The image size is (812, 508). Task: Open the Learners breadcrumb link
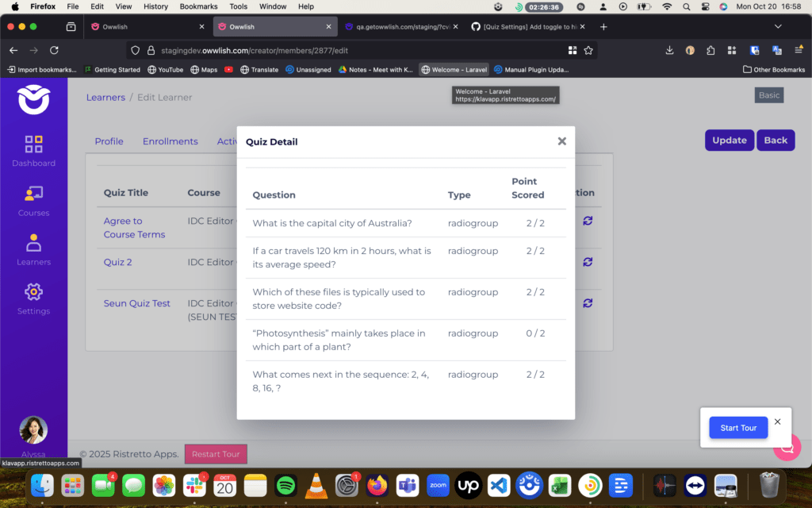pyautogui.click(x=105, y=98)
